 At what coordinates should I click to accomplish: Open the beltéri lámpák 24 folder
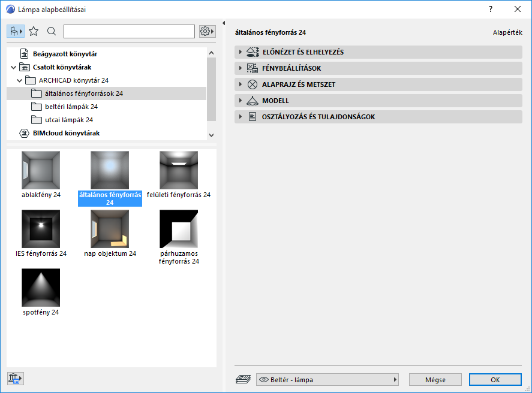coord(71,107)
